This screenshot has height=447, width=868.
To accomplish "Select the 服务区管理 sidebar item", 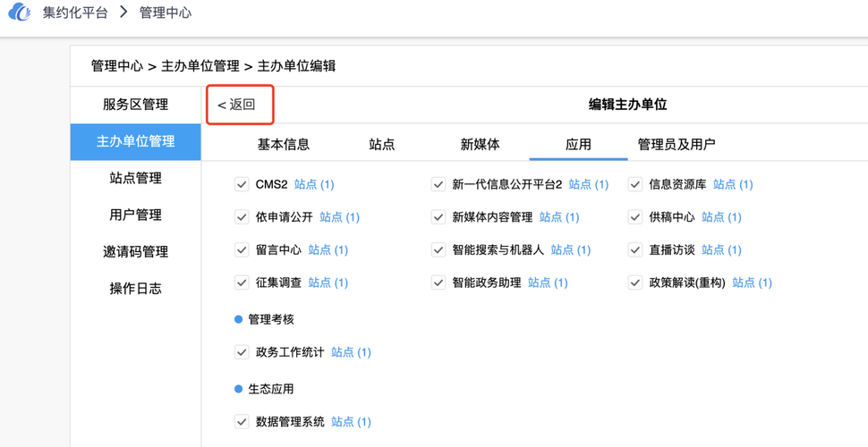I will [136, 105].
